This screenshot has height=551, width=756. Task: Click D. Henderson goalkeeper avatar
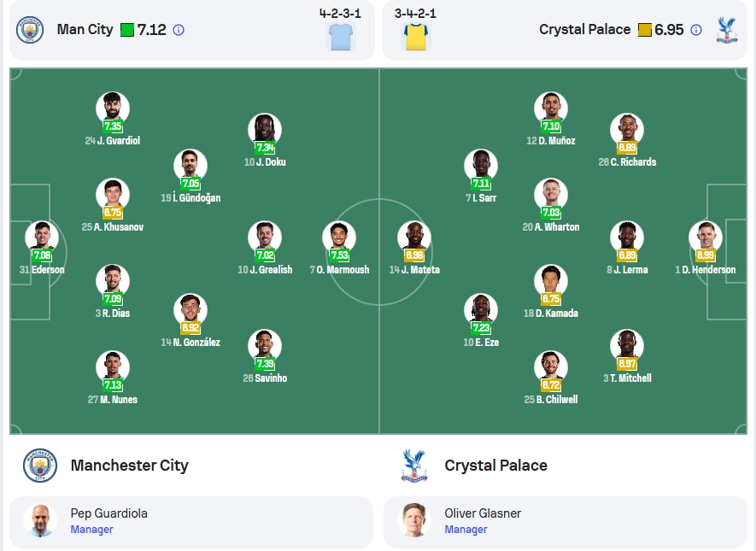tap(706, 237)
